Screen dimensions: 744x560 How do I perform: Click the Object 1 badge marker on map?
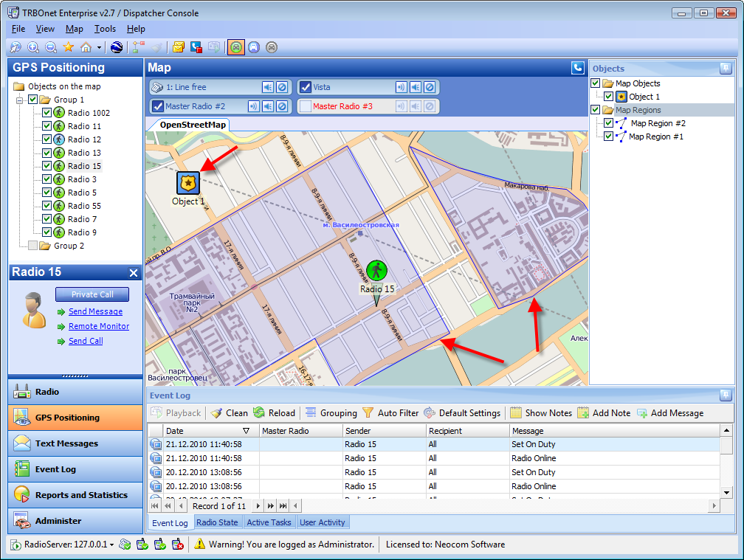tap(188, 183)
